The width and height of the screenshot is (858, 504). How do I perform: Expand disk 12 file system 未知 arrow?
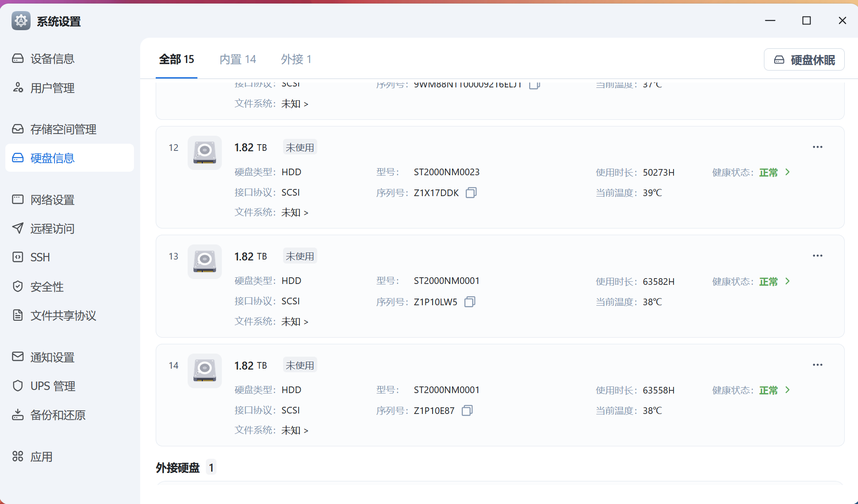point(306,213)
